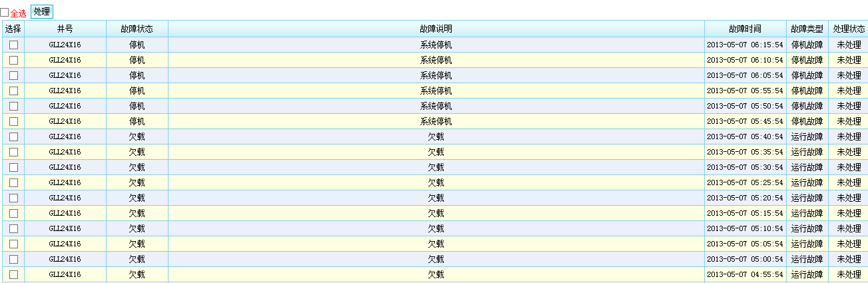The width and height of the screenshot is (868, 283).
Task: Click 运行故障 type in the 05:30:54 row
Action: pos(807,167)
